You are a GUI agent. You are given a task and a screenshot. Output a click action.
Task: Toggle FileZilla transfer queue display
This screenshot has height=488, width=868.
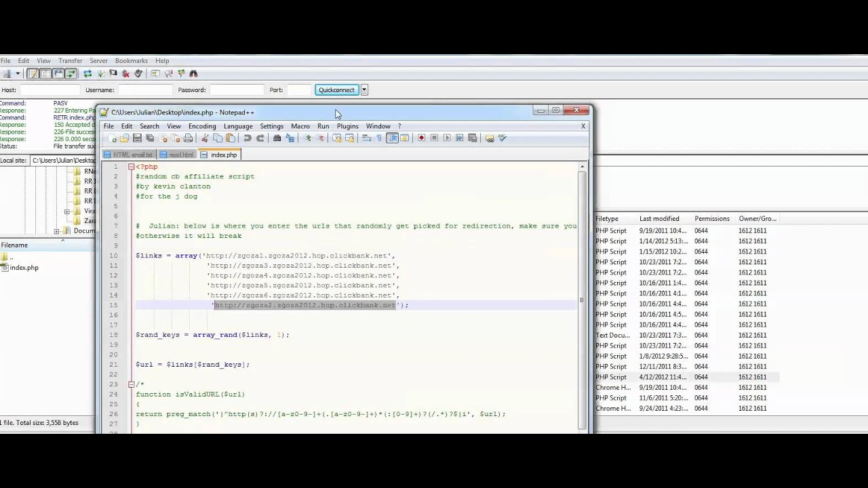(x=71, y=73)
